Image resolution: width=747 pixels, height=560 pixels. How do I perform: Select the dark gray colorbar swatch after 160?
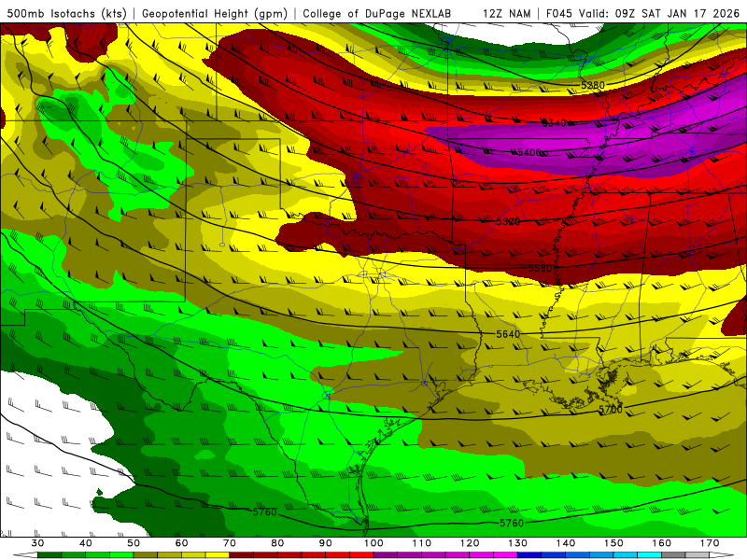click(x=673, y=555)
